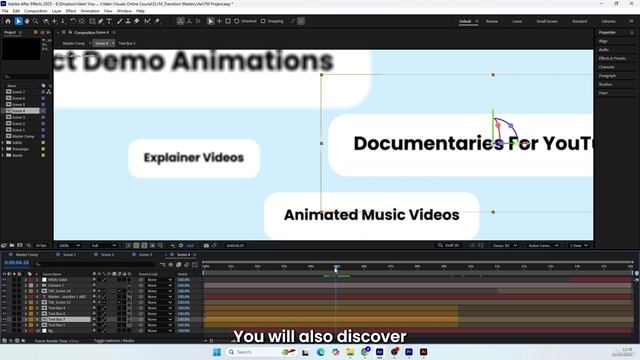The image size is (640, 360).
Task: Select the Eraser tool
Action: [137, 21]
